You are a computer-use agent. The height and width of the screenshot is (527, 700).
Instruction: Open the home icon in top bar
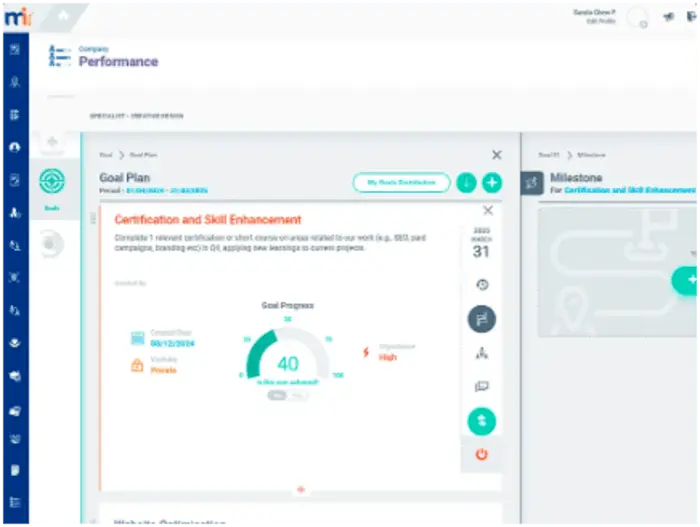pyautogui.click(x=63, y=16)
